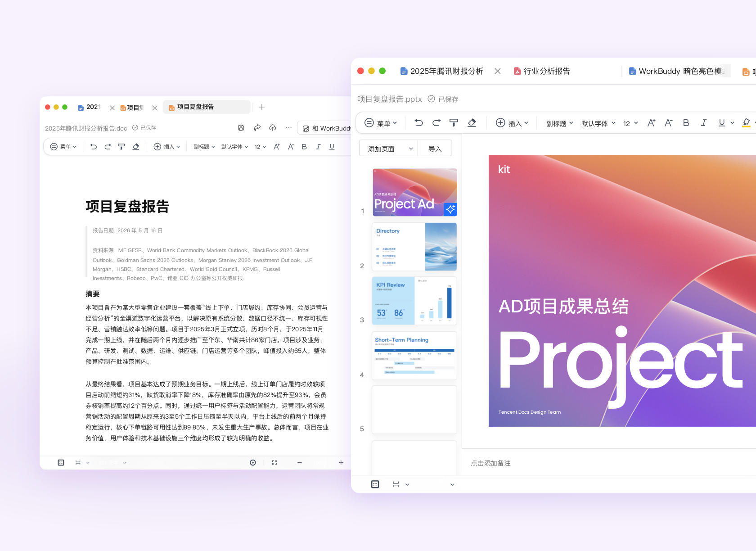This screenshot has width=756, height=551.
Task: Switch to 2025年腾讯财报分析 tab
Action: pyautogui.click(x=441, y=71)
